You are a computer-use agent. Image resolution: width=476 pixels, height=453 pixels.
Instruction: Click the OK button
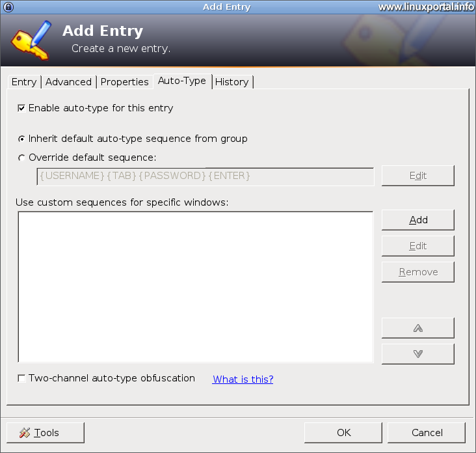click(343, 433)
